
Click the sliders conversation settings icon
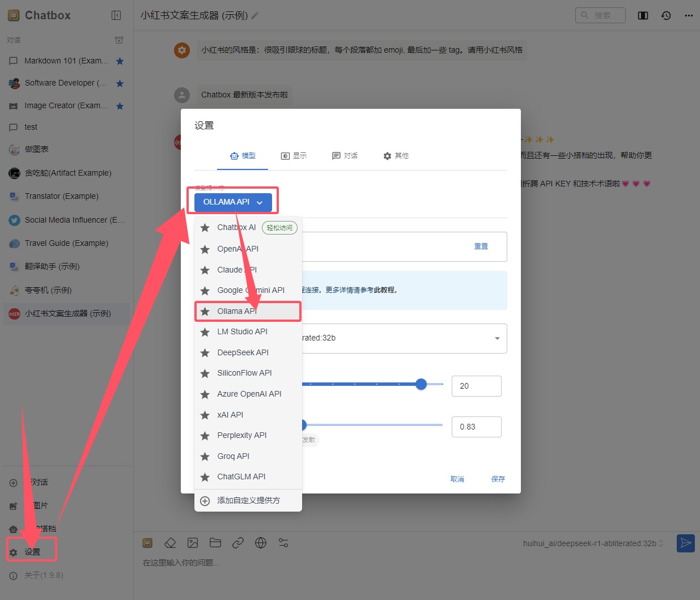[x=283, y=543]
